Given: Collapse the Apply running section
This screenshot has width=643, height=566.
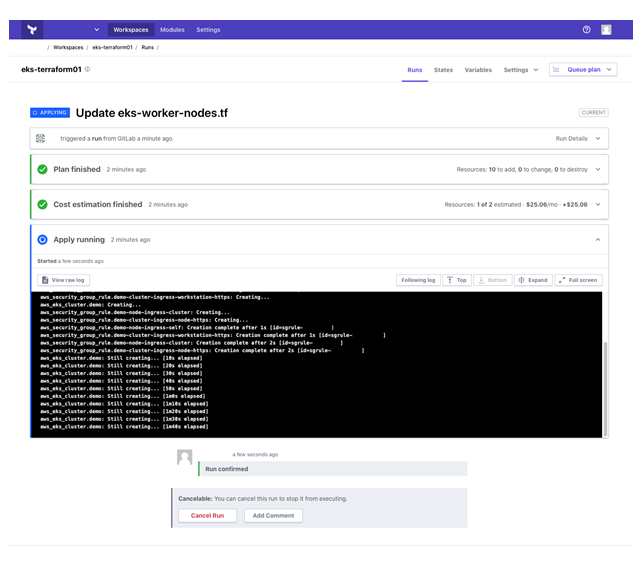Looking at the screenshot, I should (x=598, y=240).
